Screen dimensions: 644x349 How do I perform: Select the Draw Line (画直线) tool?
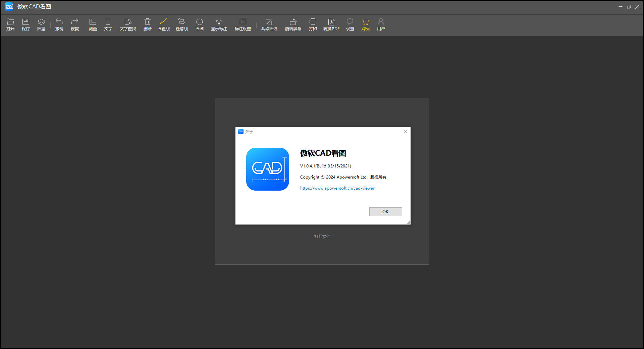coord(164,22)
